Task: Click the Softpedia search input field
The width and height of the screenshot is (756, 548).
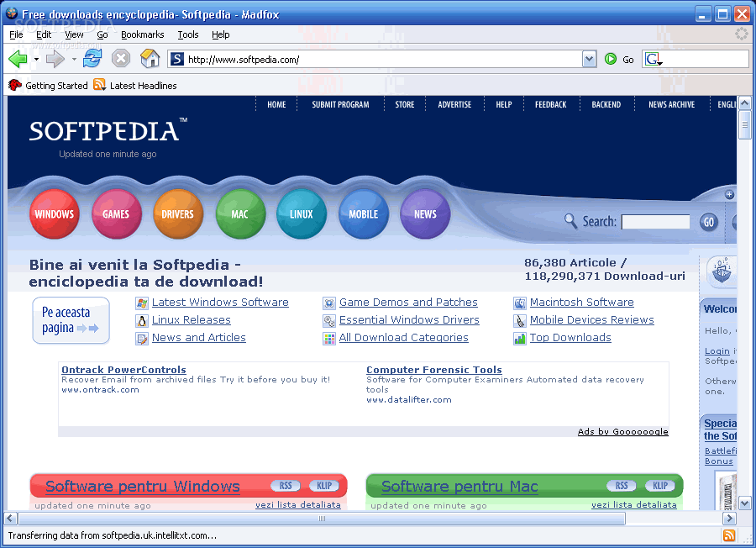Action: (x=656, y=222)
